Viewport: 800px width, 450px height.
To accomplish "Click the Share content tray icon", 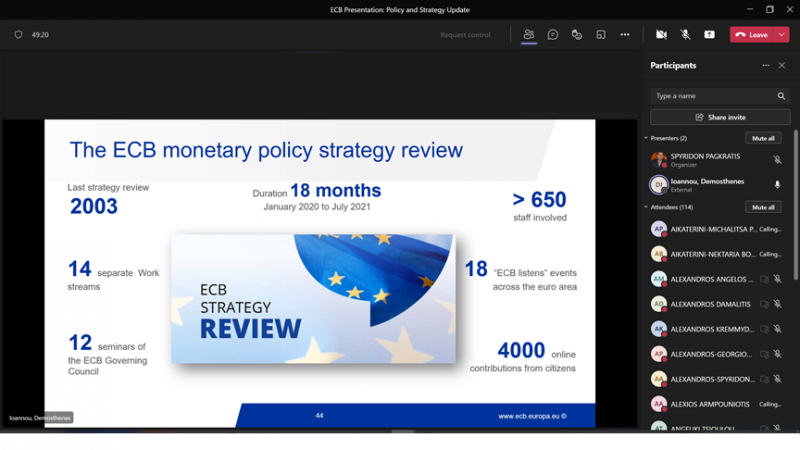I will [709, 35].
